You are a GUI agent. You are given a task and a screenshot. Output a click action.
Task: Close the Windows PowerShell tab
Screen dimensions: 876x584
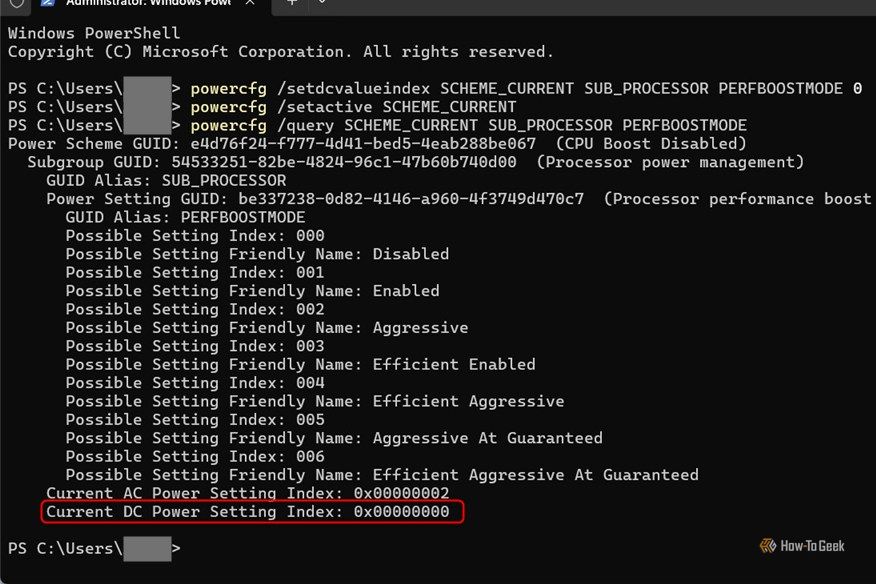pyautogui.click(x=250, y=3)
